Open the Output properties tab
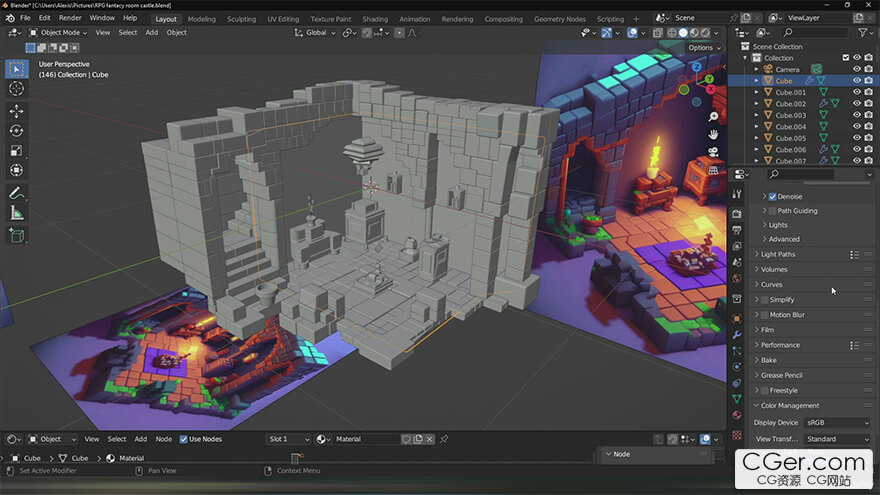This screenshot has height=495, width=880. (737, 230)
